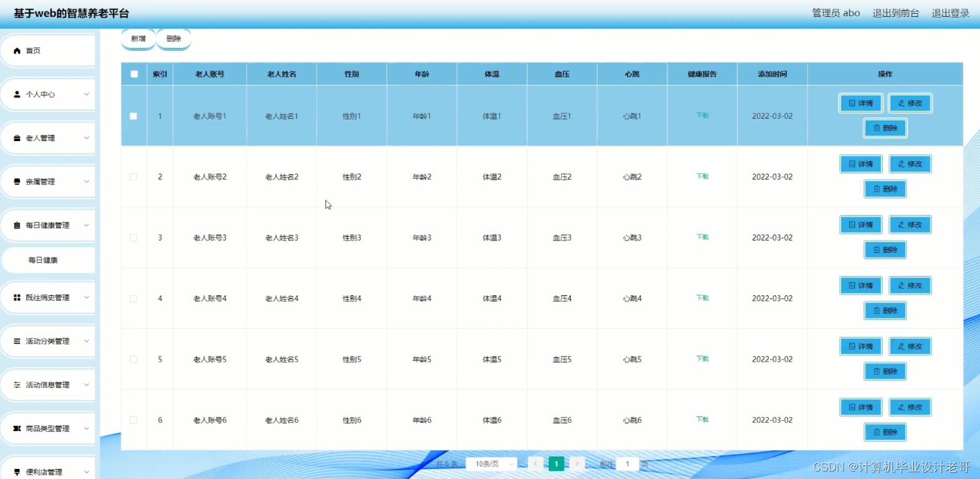980x479 pixels.
Task: Click row 删除 button for 老人账号2
Action: [x=885, y=189]
